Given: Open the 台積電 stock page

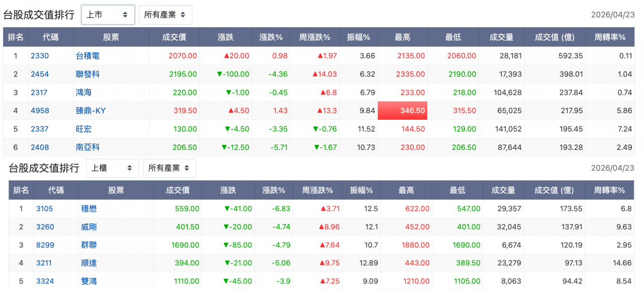Looking at the screenshot, I should tap(88, 56).
